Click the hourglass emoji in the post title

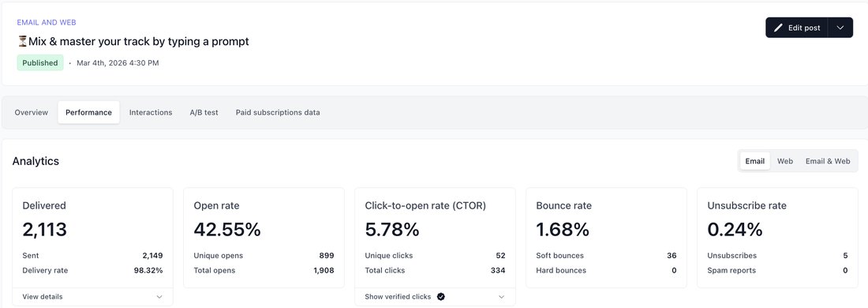(23, 41)
